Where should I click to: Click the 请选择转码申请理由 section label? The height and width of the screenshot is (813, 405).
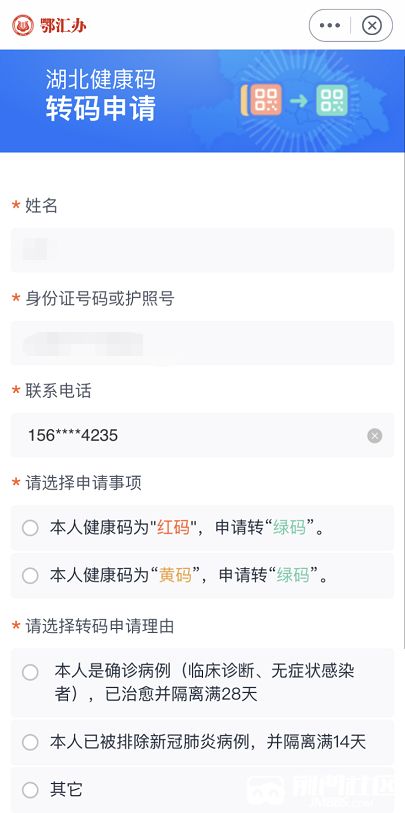point(101,626)
